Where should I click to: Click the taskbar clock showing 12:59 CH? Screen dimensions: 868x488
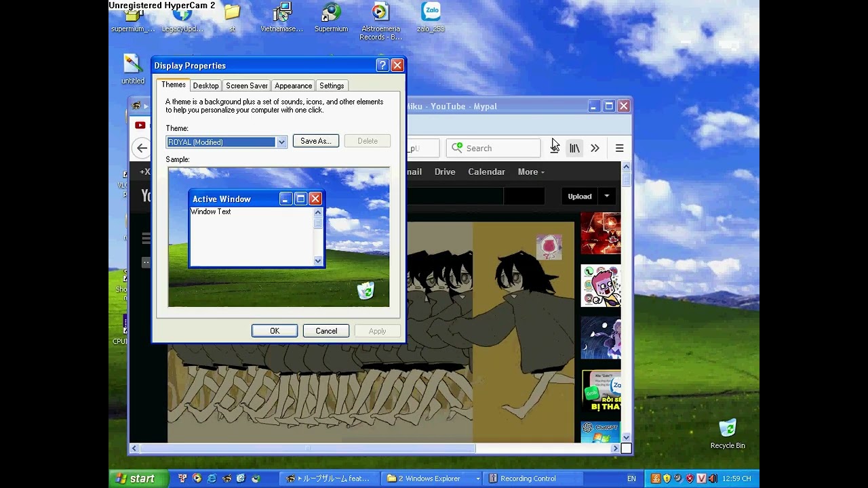tap(738, 479)
